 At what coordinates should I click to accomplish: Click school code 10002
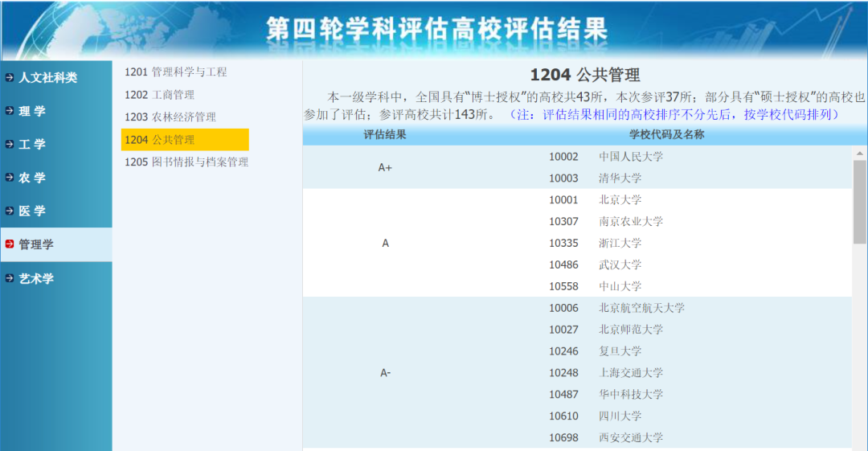[x=563, y=157]
